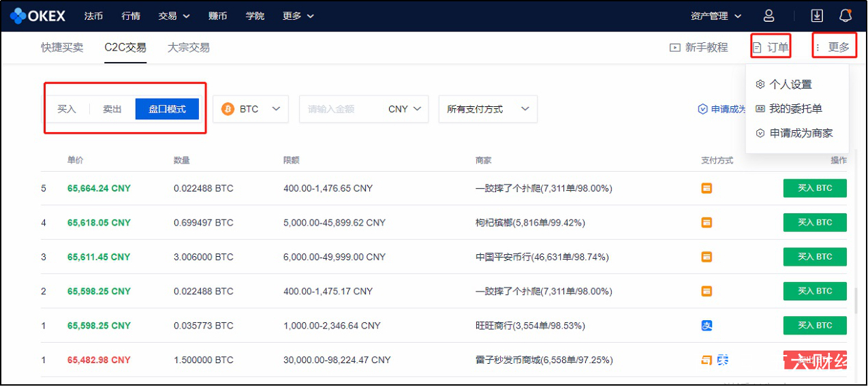The height and width of the screenshot is (387, 868).
Task: Switch to the 快捷买卖 tab
Action: pos(62,48)
